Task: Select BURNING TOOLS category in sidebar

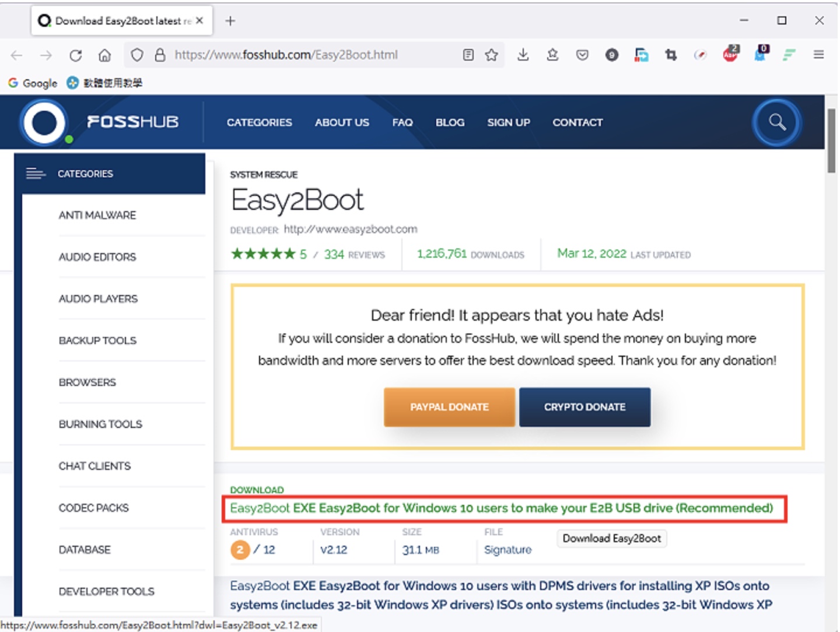Action: tap(100, 424)
